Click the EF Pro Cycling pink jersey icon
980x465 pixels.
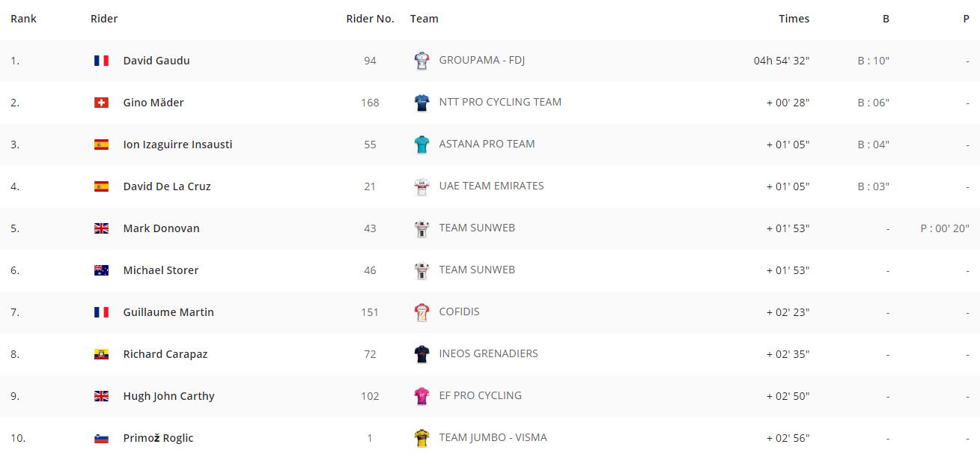tap(422, 396)
